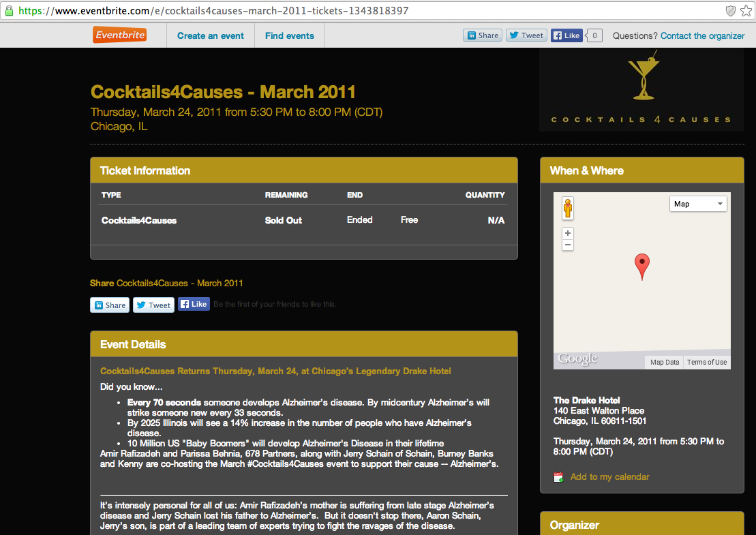Click the Cocktails4Causes ticket type cell
The width and height of the screenshot is (756, 535).
coord(139,220)
